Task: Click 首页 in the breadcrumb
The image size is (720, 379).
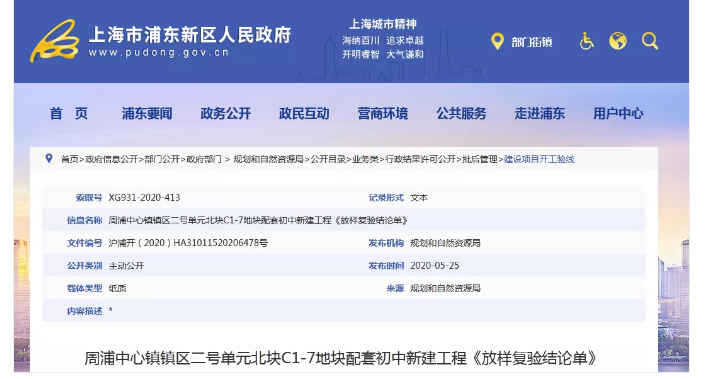Action: coord(70,159)
